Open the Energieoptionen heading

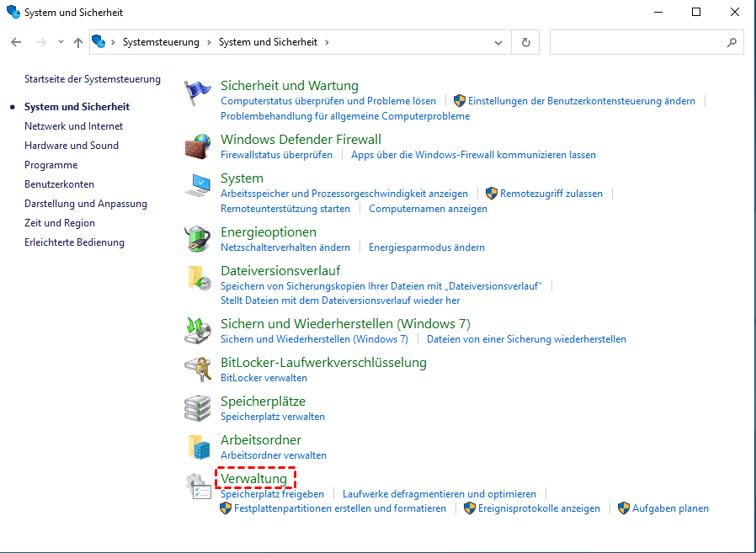(x=269, y=232)
